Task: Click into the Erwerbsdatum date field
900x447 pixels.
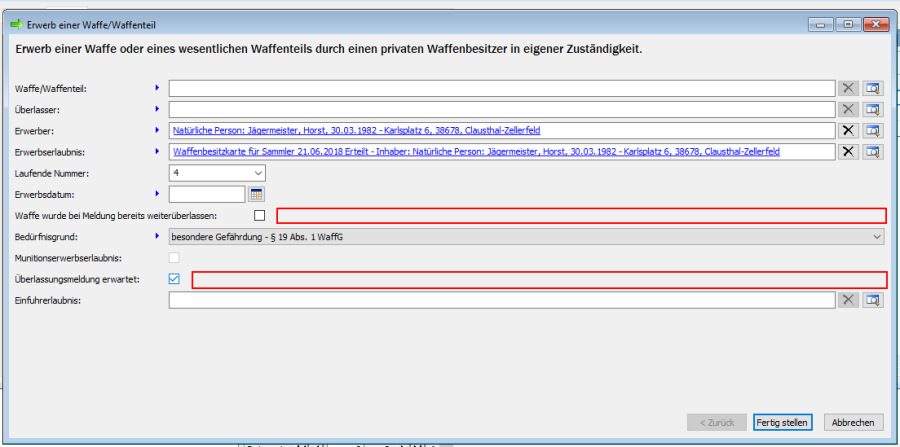Action: click(207, 194)
